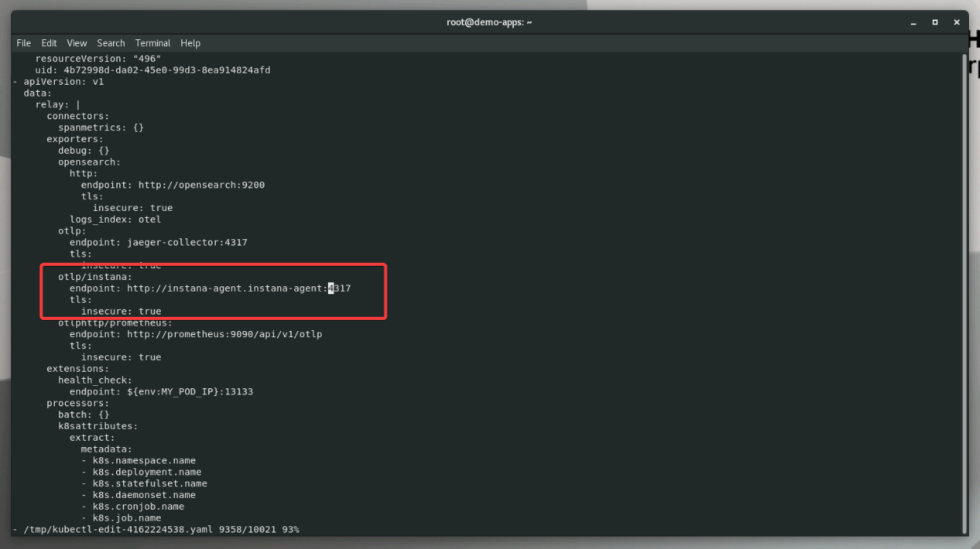
Task: Click the kubectl-edit yaml status line
Action: (156, 529)
